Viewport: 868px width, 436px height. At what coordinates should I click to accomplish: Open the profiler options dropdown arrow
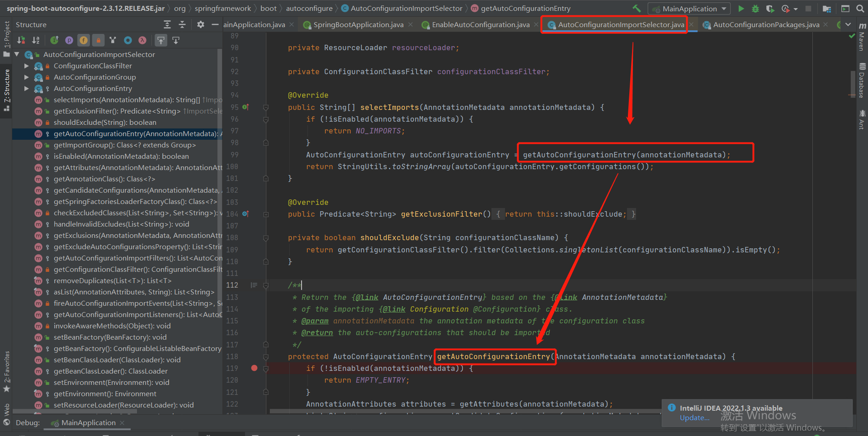pyautogui.click(x=796, y=9)
